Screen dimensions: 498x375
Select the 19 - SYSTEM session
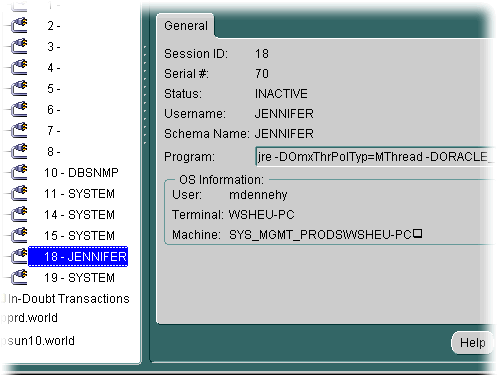79,278
